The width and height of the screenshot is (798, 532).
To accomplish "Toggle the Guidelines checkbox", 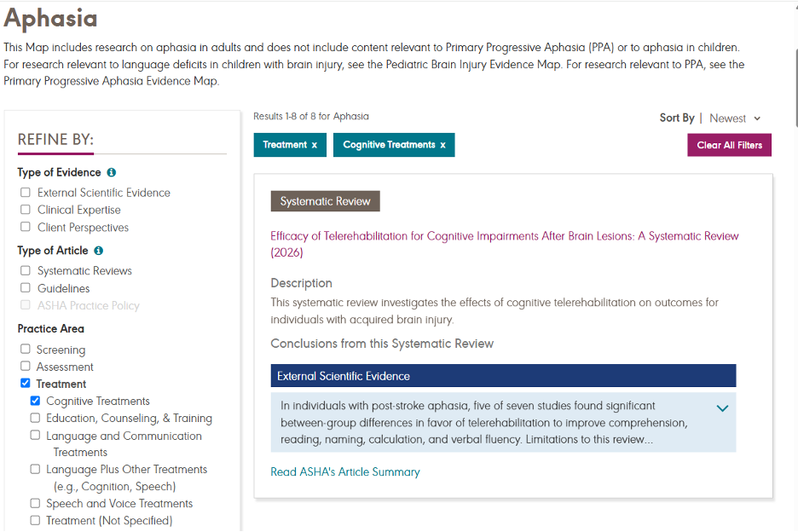I will pos(25,287).
